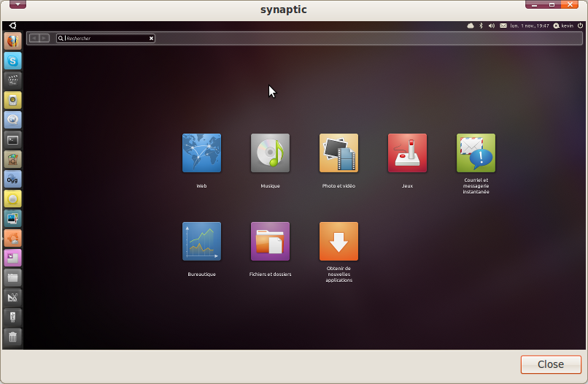Click the Ubuntu logo in top panel
Viewport: 588px width, 384px height.
[12, 26]
